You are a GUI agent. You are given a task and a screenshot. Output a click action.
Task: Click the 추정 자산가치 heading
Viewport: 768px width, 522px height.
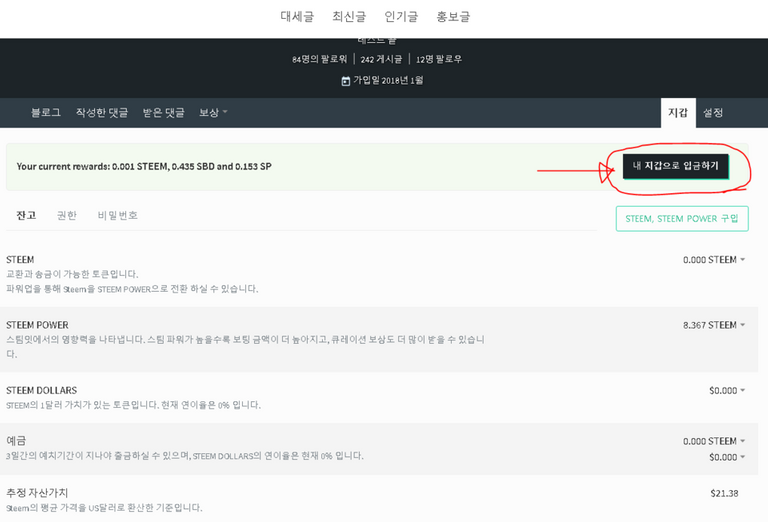pyautogui.click(x=37, y=493)
